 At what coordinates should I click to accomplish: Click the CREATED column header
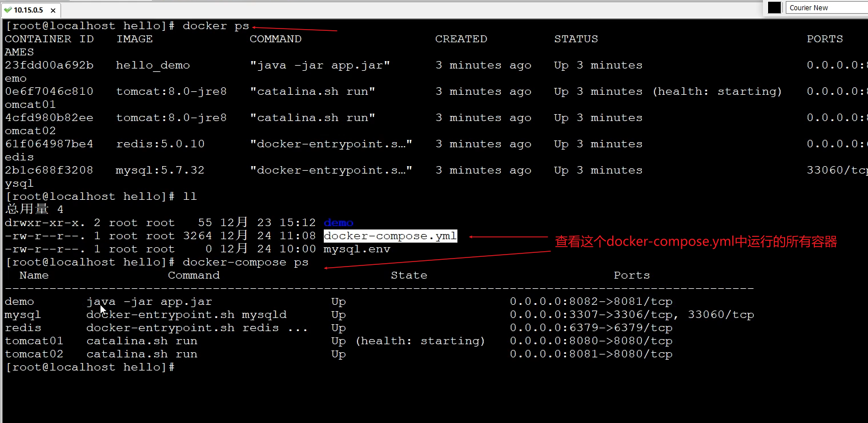pyautogui.click(x=461, y=39)
